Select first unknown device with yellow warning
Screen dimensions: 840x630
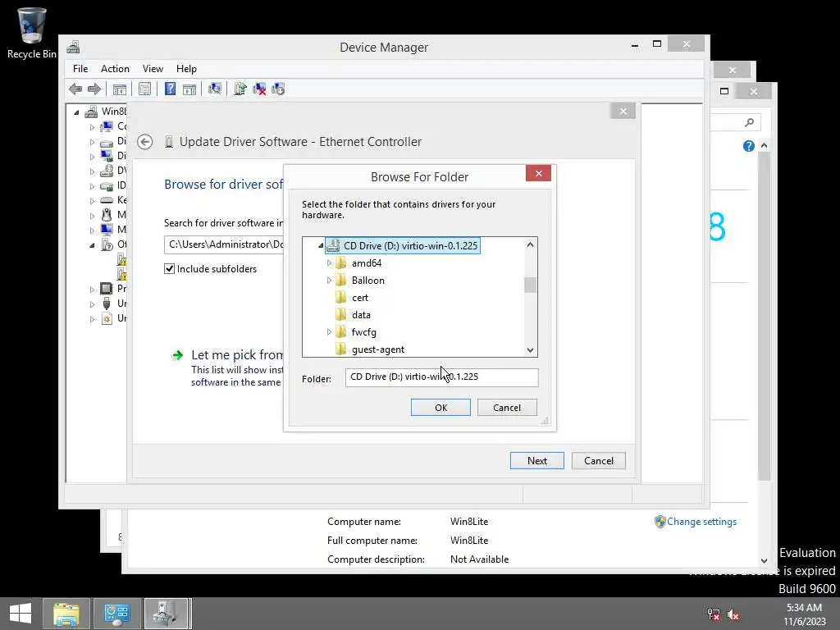click(122, 259)
